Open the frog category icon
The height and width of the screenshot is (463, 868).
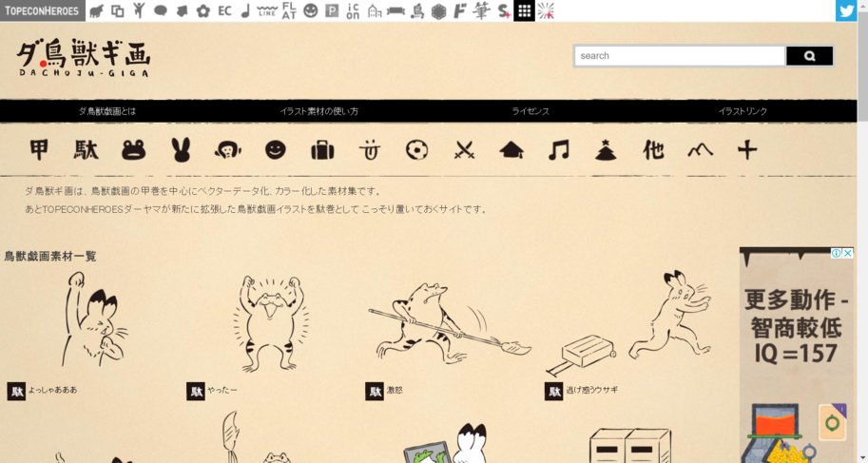pos(133,150)
